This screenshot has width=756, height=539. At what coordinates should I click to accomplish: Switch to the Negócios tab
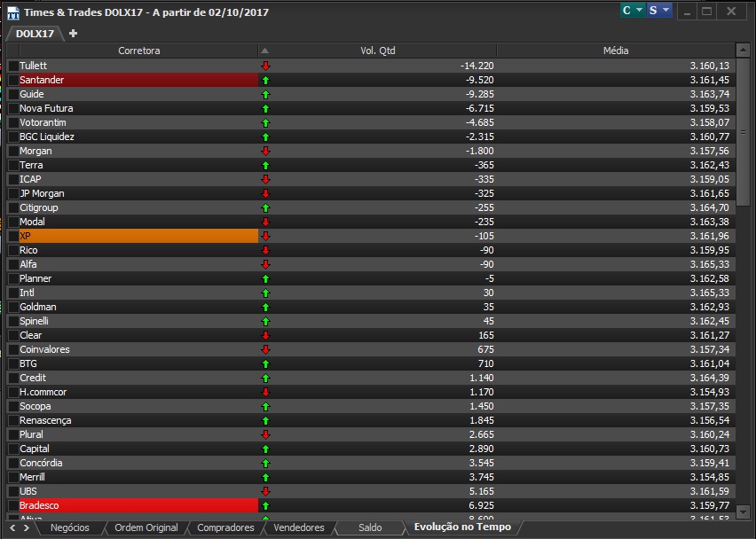(x=70, y=528)
